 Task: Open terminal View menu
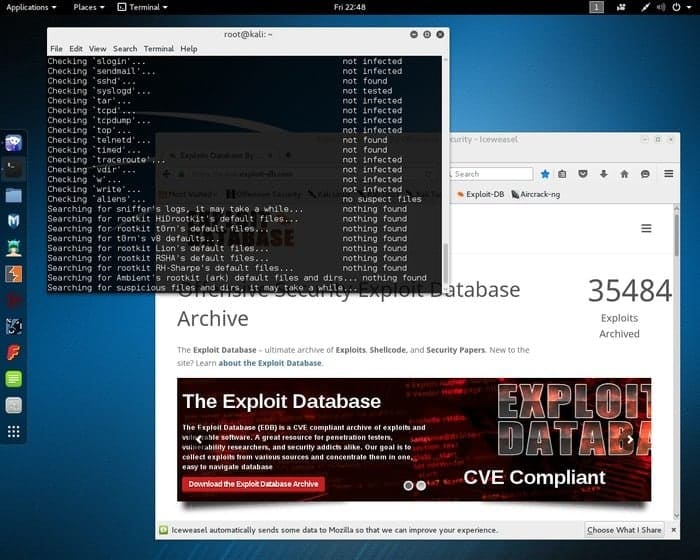click(97, 49)
